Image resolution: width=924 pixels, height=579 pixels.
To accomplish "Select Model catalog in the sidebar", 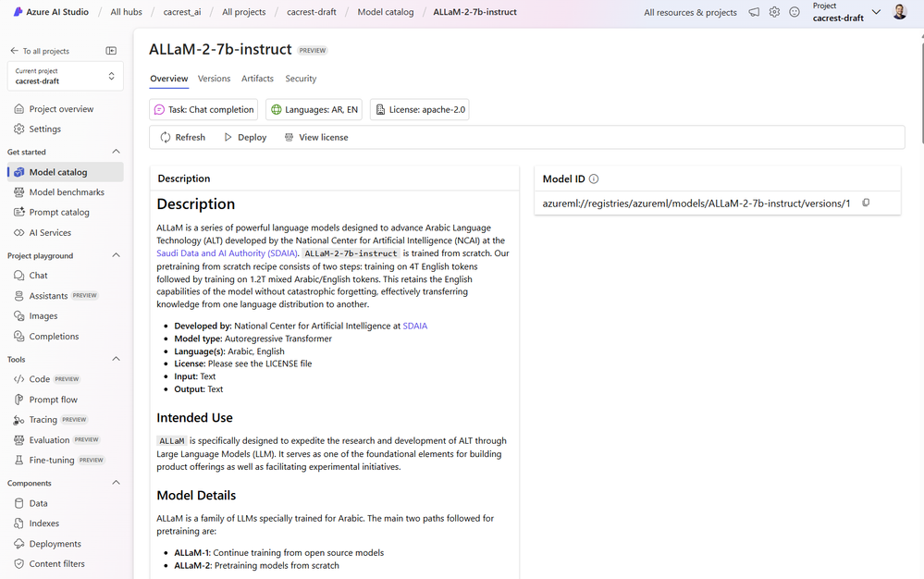I will pyautogui.click(x=66, y=172).
